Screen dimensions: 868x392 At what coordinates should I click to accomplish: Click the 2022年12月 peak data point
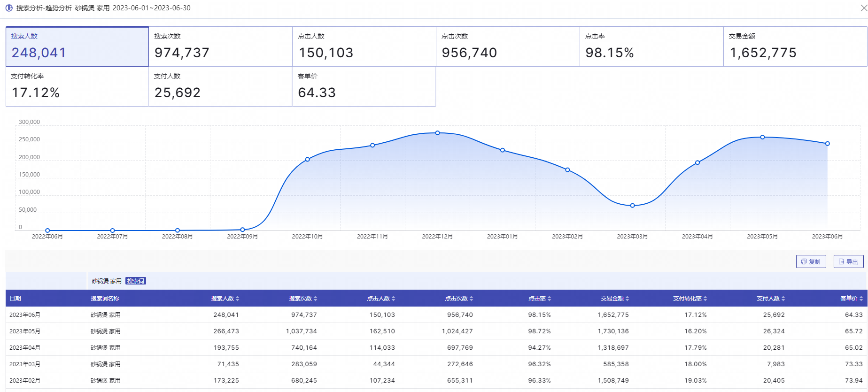coord(438,133)
